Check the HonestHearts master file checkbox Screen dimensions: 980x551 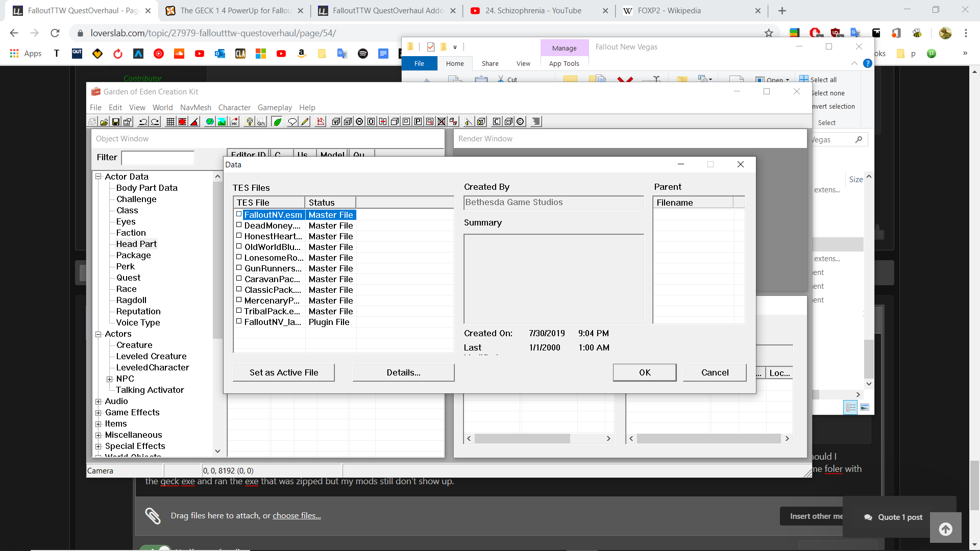click(239, 236)
